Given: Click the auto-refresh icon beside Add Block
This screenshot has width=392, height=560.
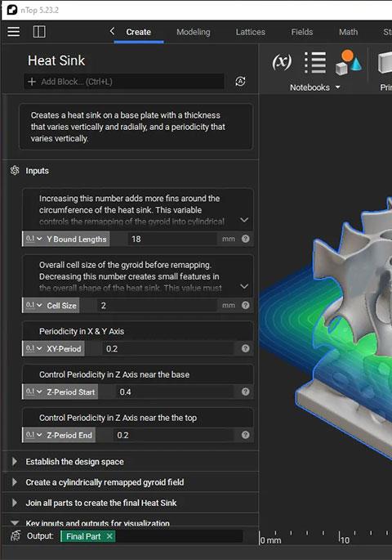Looking at the screenshot, I should click(x=240, y=82).
